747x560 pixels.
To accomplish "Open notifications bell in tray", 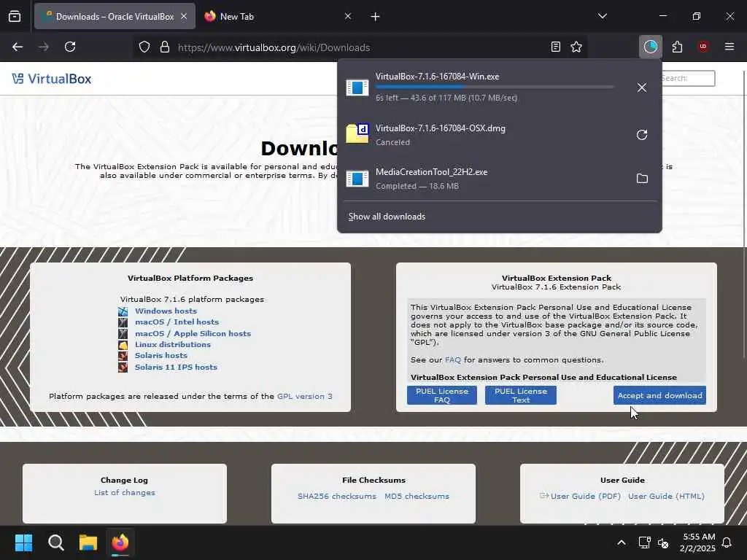I will pyautogui.click(x=727, y=542).
